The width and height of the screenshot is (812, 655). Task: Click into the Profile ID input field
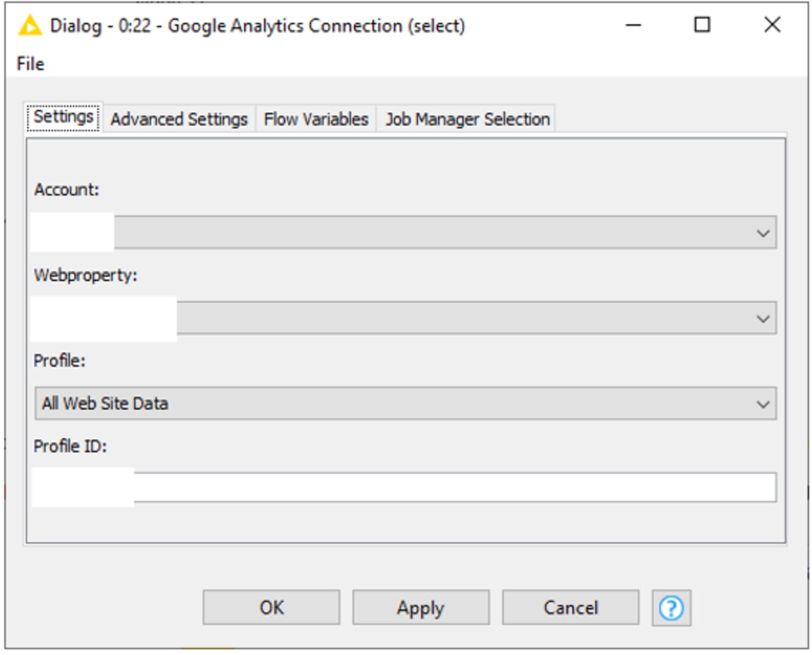point(405,487)
